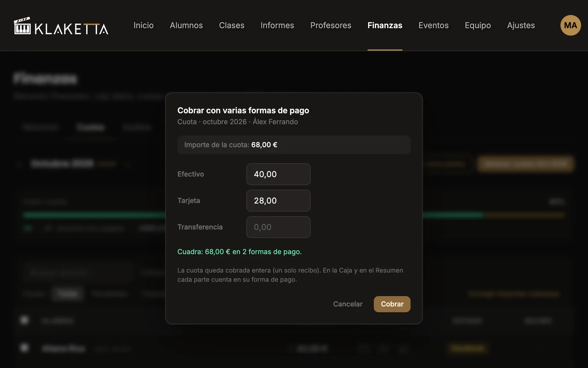Click the Efectivo label
The image size is (588, 368).
tap(190, 174)
